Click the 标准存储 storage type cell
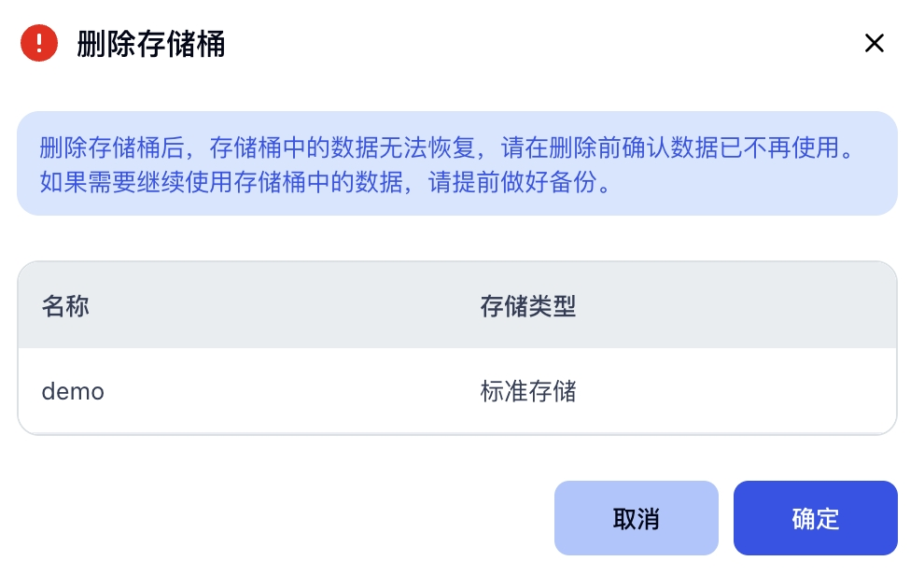Image resolution: width=924 pixels, height=575 pixels. coord(527,391)
